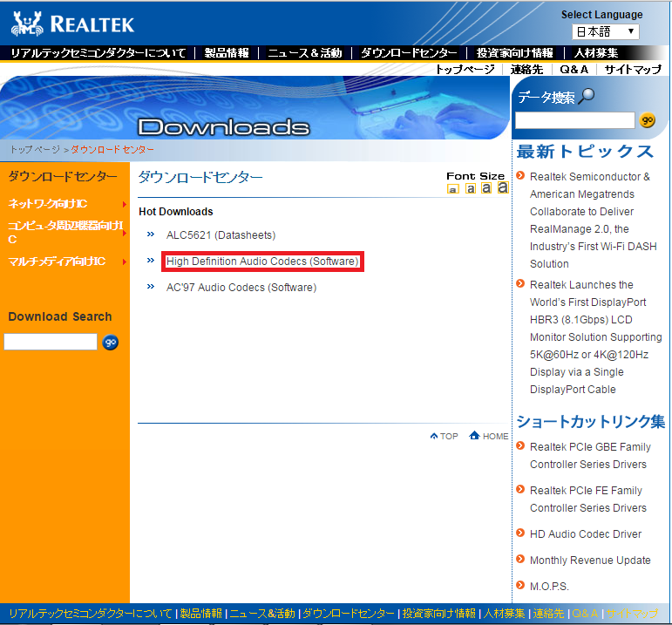The image size is (672, 625).
Task: Open 人材募集 top menu
Action: (595, 53)
